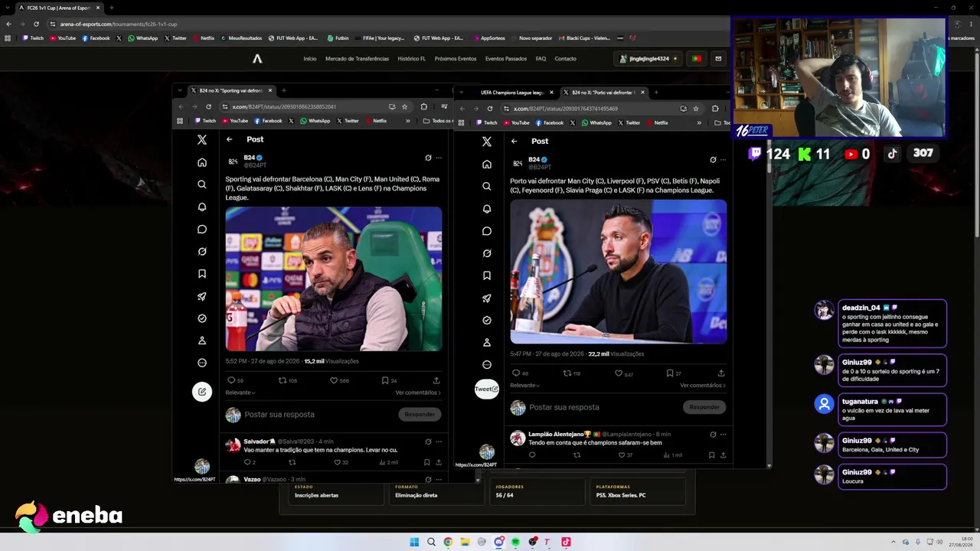Open Profile icon in left X window sidebar

tap(202, 341)
